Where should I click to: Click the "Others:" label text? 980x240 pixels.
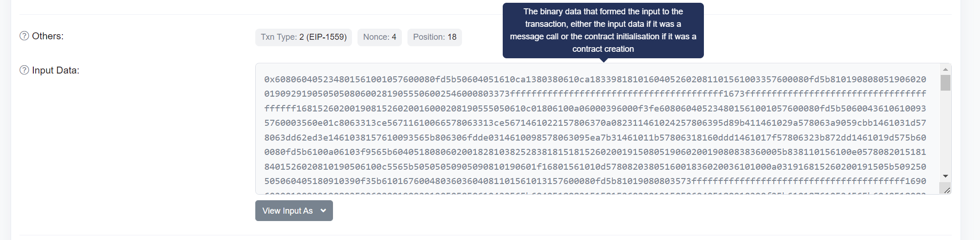[x=48, y=36]
